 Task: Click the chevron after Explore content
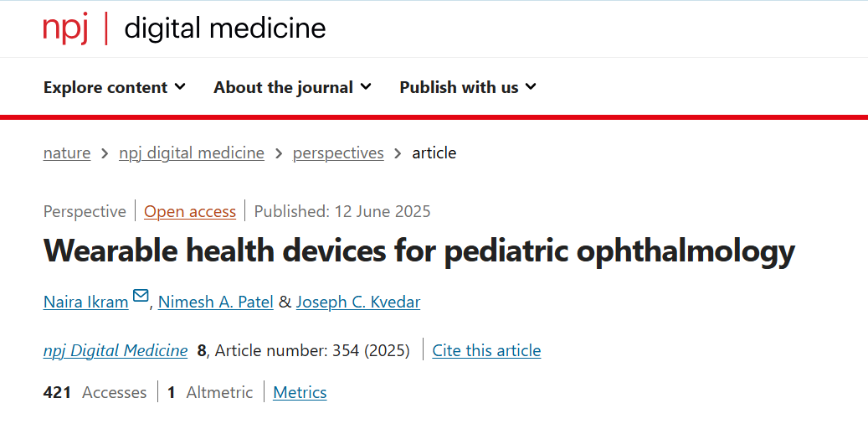tap(180, 87)
